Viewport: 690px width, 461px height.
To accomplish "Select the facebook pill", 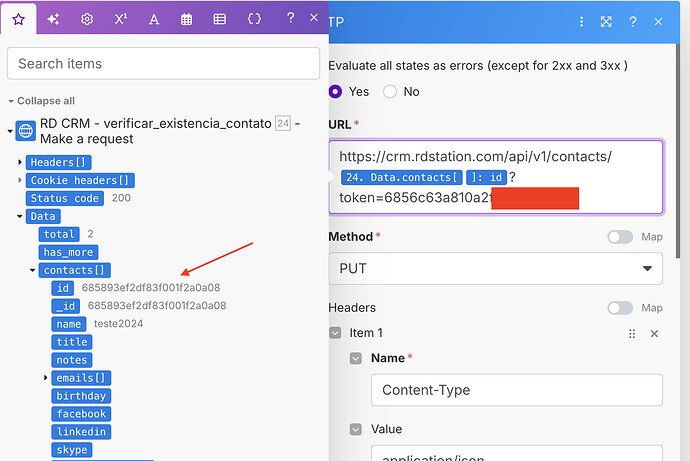I will [81, 414].
